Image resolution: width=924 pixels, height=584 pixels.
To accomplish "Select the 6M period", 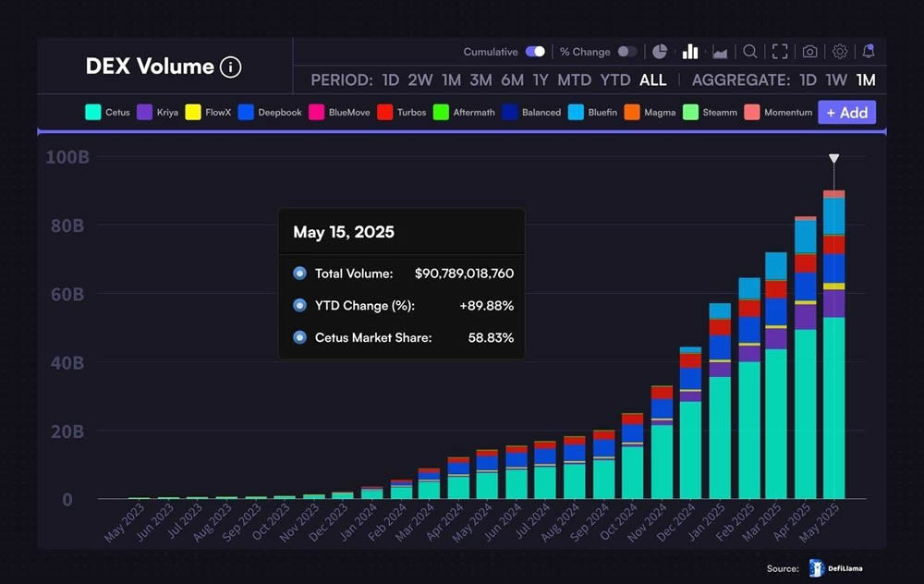I will pos(512,80).
